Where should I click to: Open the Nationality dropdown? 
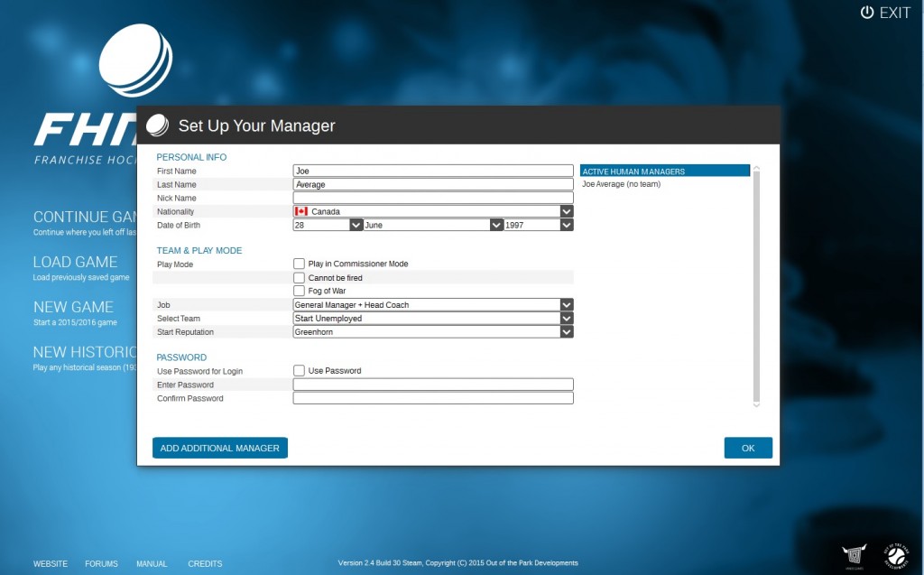[x=433, y=211]
